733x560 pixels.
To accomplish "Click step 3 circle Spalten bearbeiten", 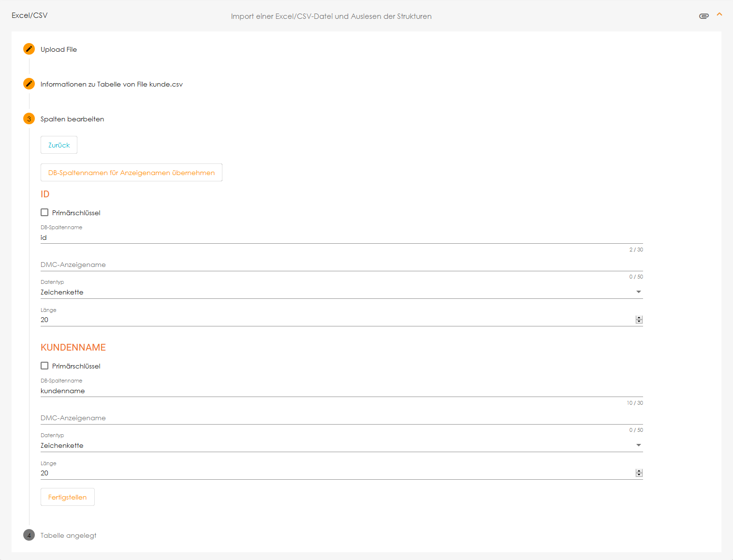I will tap(29, 119).
